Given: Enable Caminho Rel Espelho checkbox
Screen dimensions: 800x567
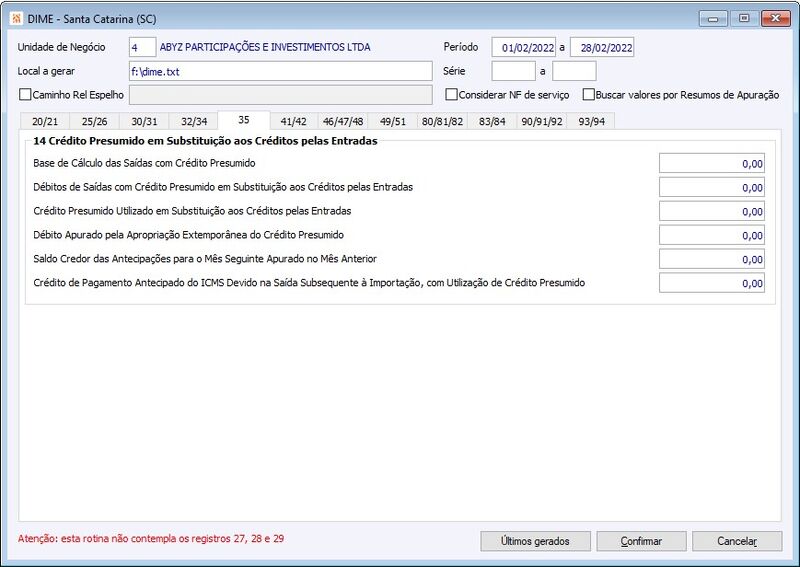Looking at the screenshot, I should (x=25, y=95).
